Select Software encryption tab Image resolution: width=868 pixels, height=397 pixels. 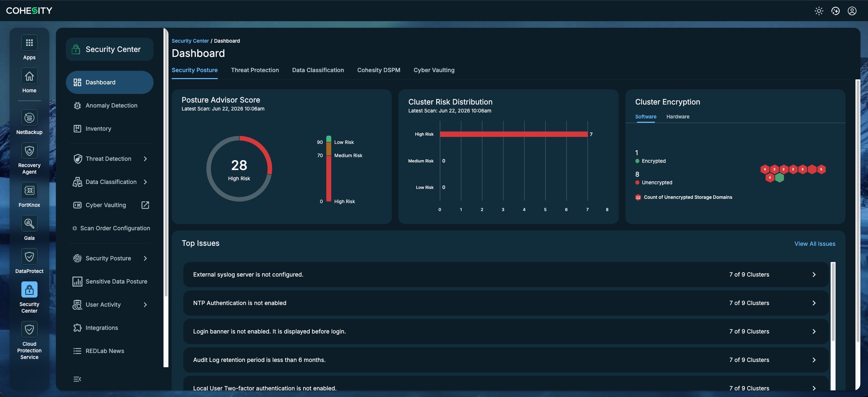[x=646, y=116]
